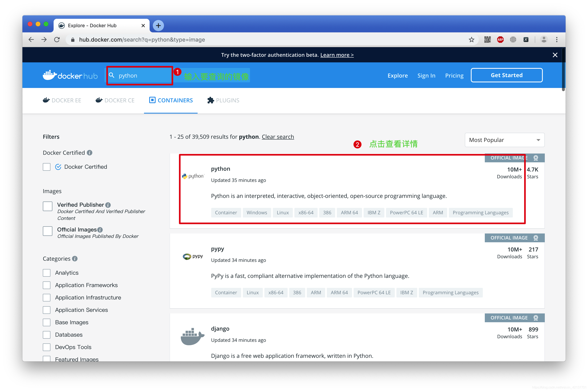Open the pypy image result title
This screenshot has width=588, height=391.
pyautogui.click(x=218, y=249)
